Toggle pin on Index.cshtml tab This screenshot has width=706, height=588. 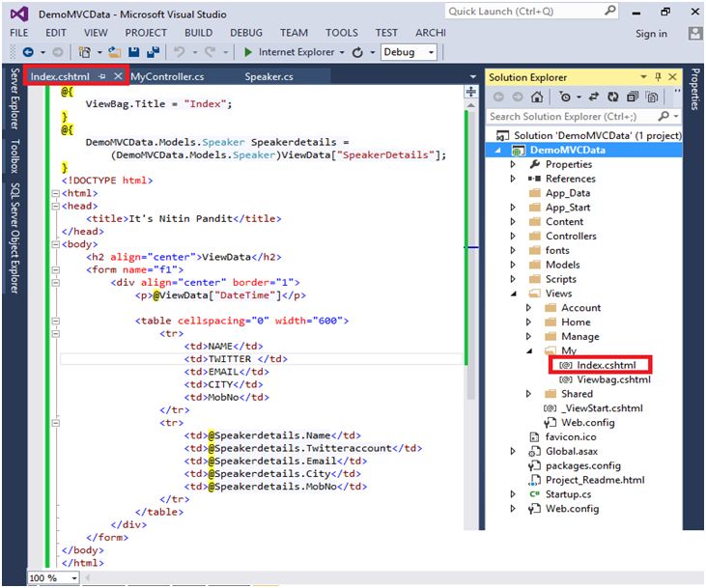(x=102, y=76)
